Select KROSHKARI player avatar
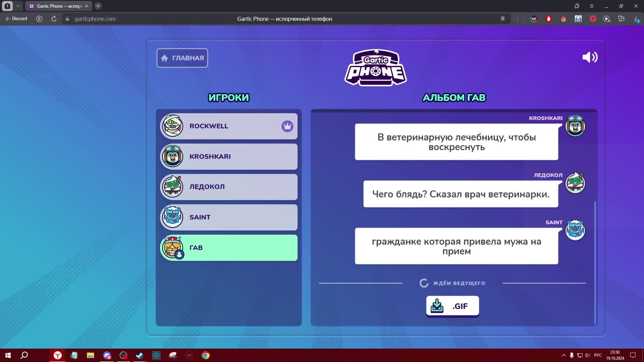This screenshot has width=644, height=362. click(x=173, y=157)
